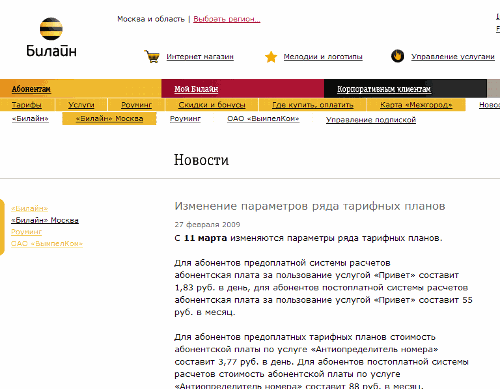Open the «Скидки и бонусы» menu item

212,105
